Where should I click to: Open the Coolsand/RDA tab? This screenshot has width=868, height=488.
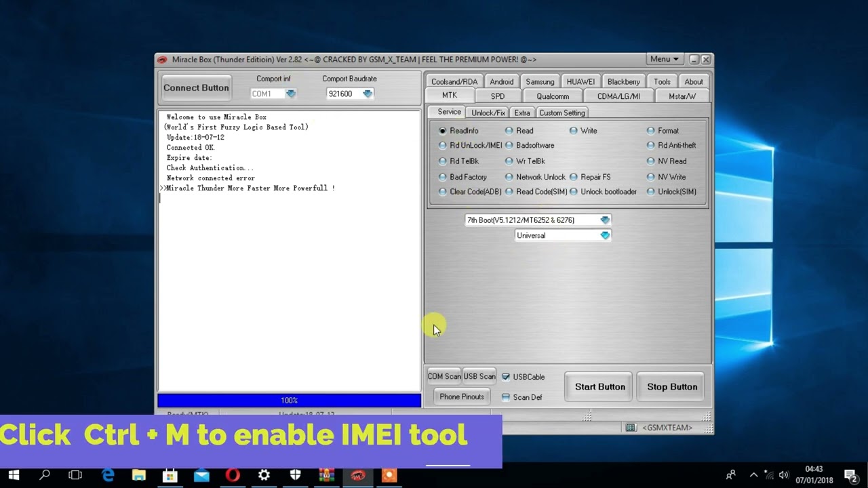[x=454, y=81]
